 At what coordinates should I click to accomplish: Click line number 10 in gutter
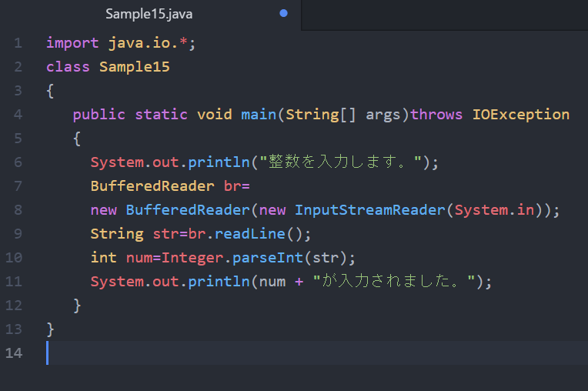click(x=14, y=258)
